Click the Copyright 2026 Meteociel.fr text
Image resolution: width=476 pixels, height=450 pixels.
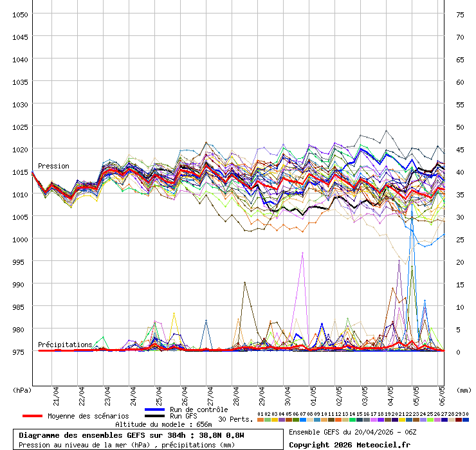pyautogui.click(x=349, y=444)
